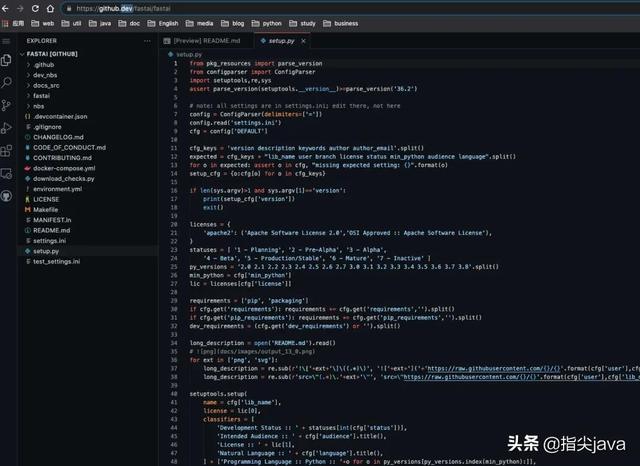Click the browser back arrow
Image resolution: width=640 pixels, height=466 pixels.
pyautogui.click(x=5, y=9)
